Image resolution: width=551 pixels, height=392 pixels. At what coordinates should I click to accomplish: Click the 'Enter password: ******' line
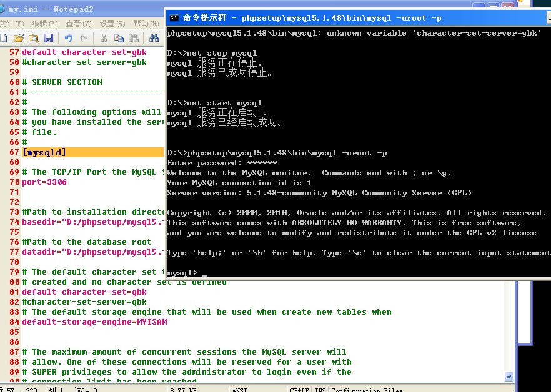[x=222, y=163]
